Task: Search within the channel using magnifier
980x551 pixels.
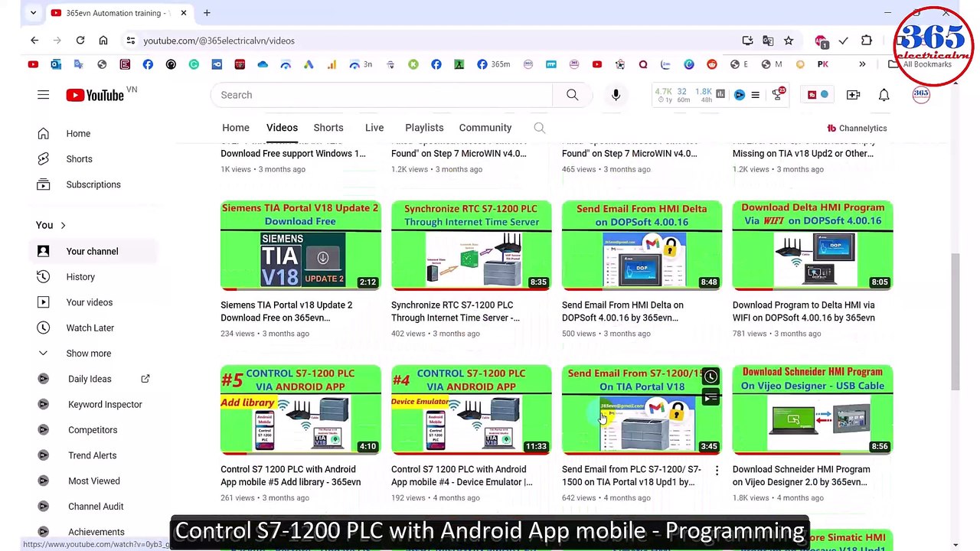Action: 540,128
